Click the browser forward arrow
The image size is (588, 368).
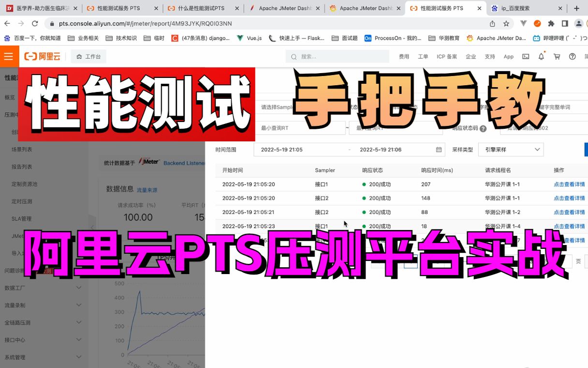[x=21, y=23]
